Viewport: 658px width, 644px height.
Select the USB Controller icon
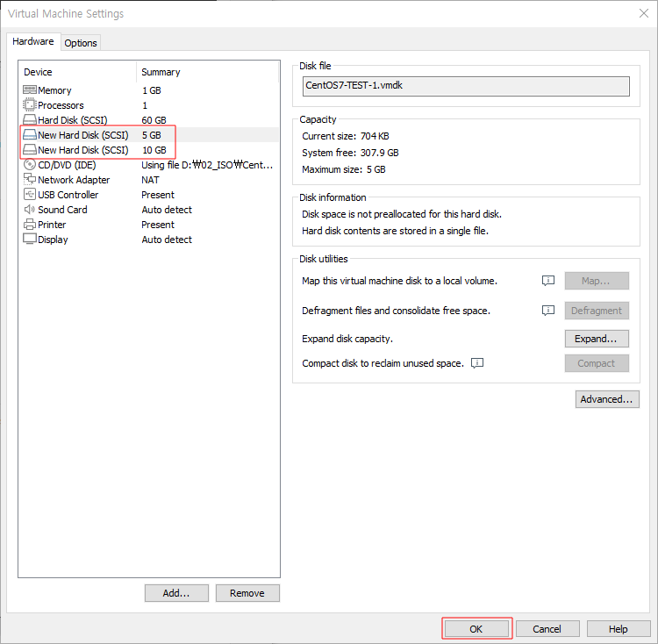(x=29, y=194)
